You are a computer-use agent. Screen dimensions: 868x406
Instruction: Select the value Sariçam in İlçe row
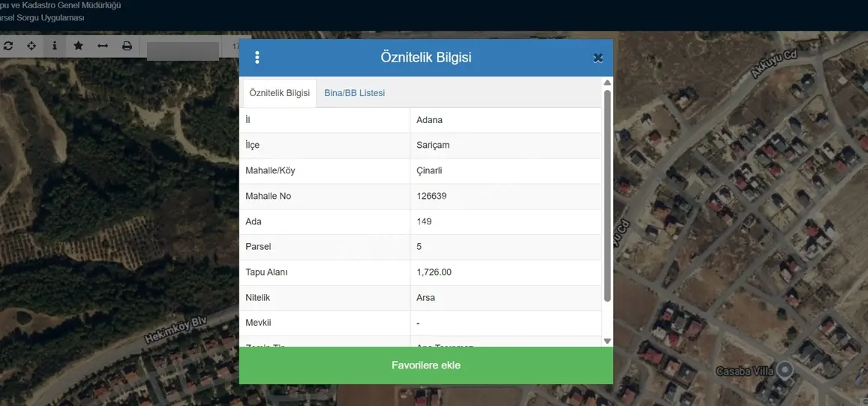pyautogui.click(x=433, y=146)
